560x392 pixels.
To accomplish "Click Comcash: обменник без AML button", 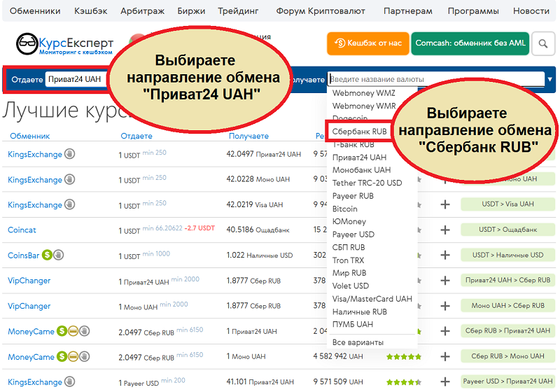I will (x=470, y=43).
